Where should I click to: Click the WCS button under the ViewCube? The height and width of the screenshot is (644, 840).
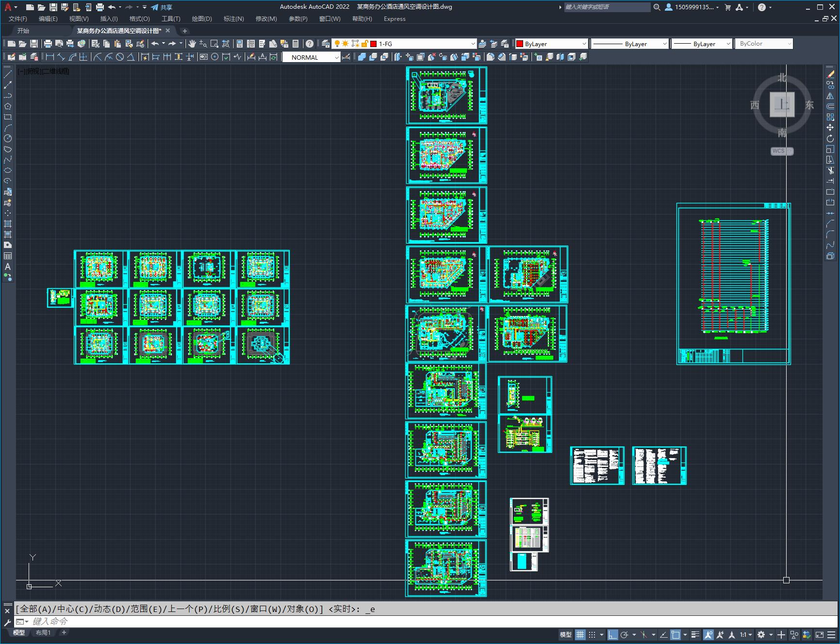[x=782, y=151]
